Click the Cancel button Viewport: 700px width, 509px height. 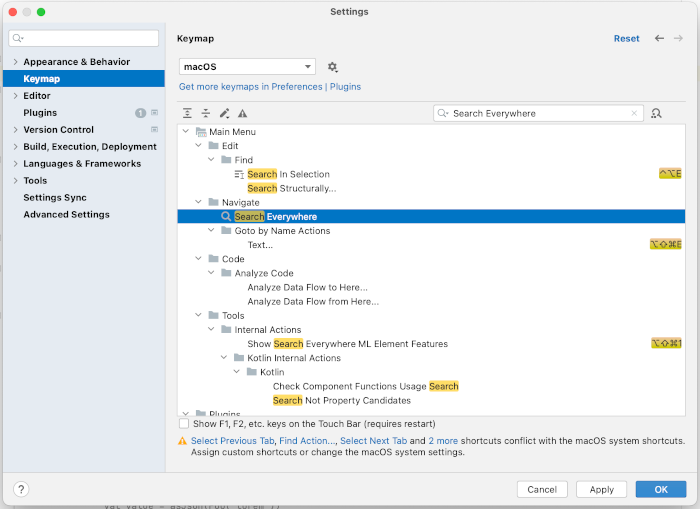point(542,489)
